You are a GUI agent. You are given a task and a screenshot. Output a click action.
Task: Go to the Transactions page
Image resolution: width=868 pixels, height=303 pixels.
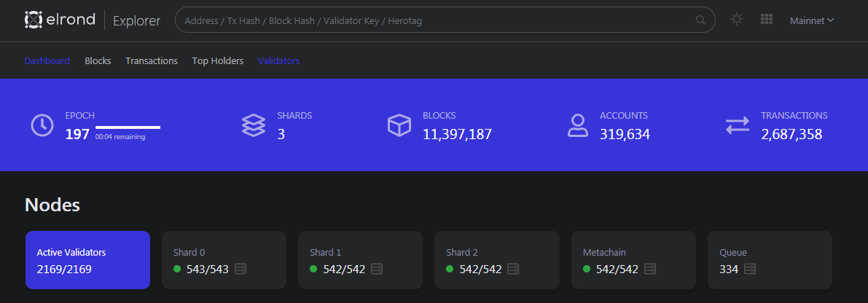tap(152, 60)
